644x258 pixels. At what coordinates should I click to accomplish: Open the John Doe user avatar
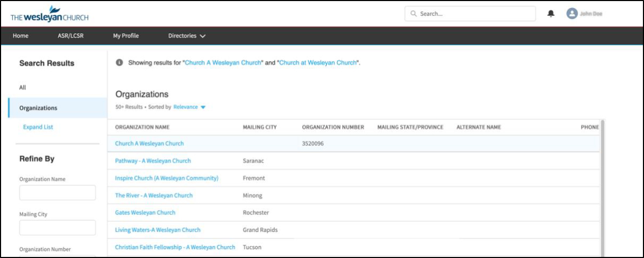tap(572, 14)
